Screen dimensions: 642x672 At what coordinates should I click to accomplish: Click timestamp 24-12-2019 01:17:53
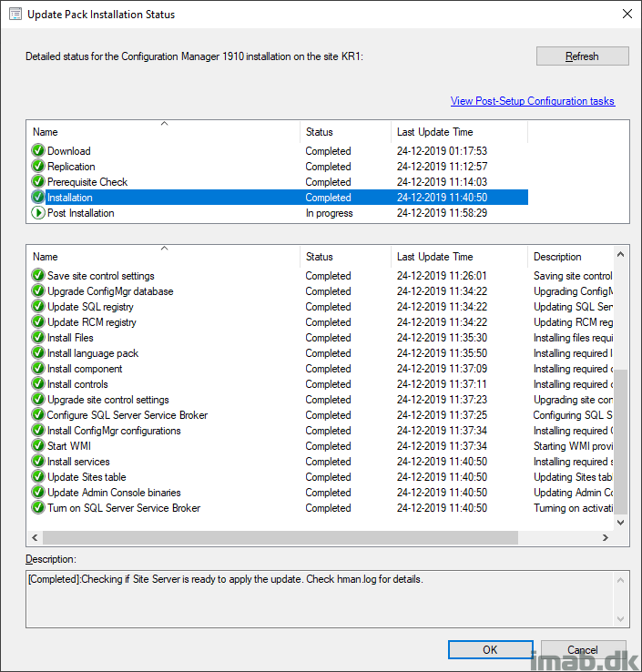pos(442,151)
